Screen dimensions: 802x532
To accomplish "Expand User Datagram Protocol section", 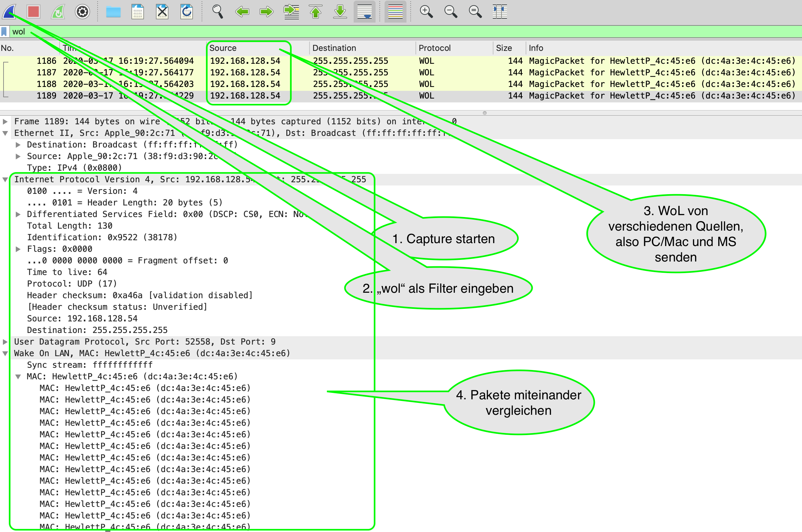I will pyautogui.click(x=5, y=342).
